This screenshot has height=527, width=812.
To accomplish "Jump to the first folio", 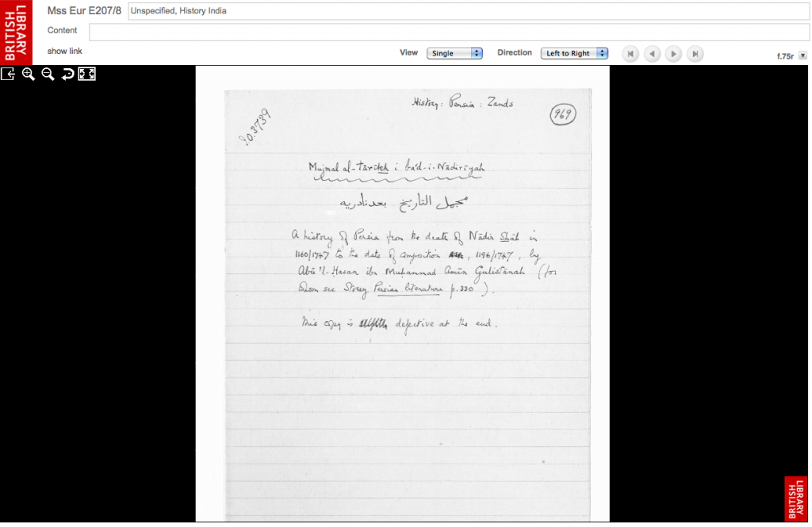I will [x=630, y=53].
